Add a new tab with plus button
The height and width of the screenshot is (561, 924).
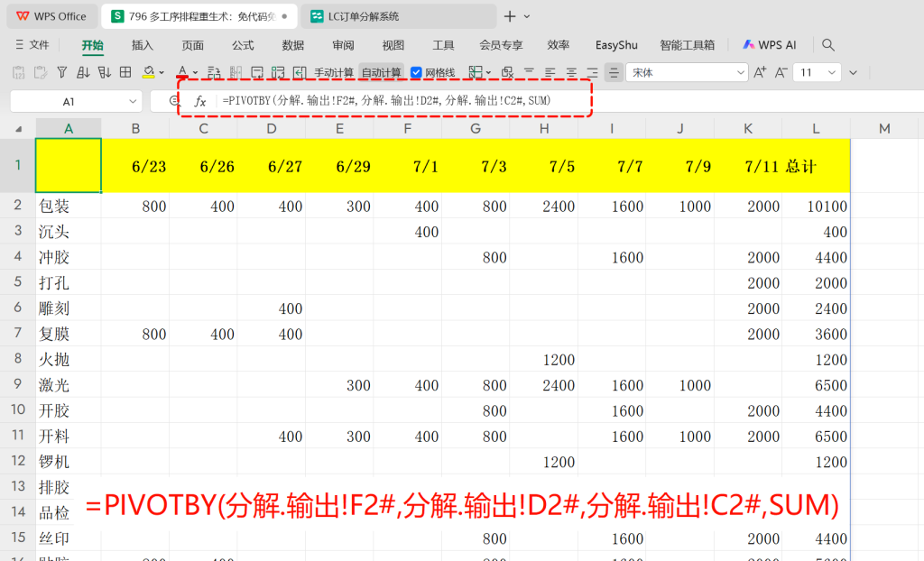[x=510, y=16]
